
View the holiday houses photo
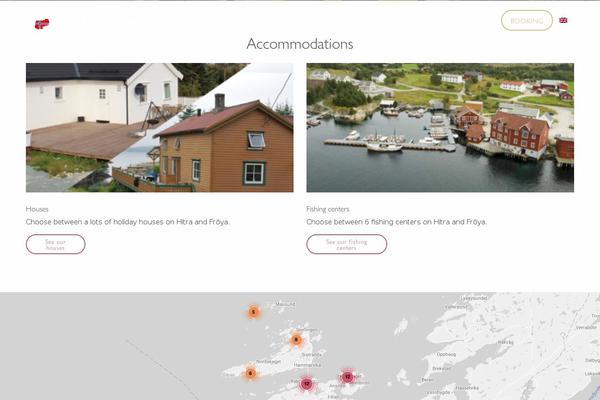click(160, 127)
